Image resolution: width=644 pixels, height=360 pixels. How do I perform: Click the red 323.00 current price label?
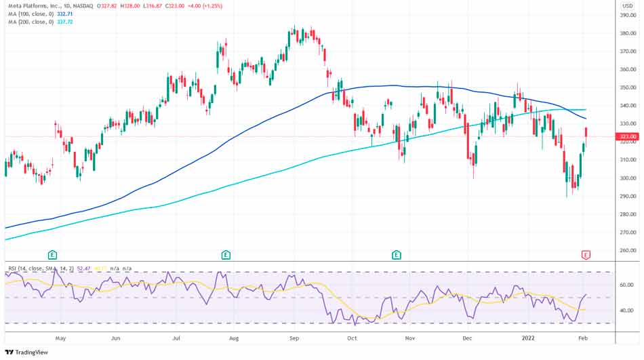coord(628,136)
